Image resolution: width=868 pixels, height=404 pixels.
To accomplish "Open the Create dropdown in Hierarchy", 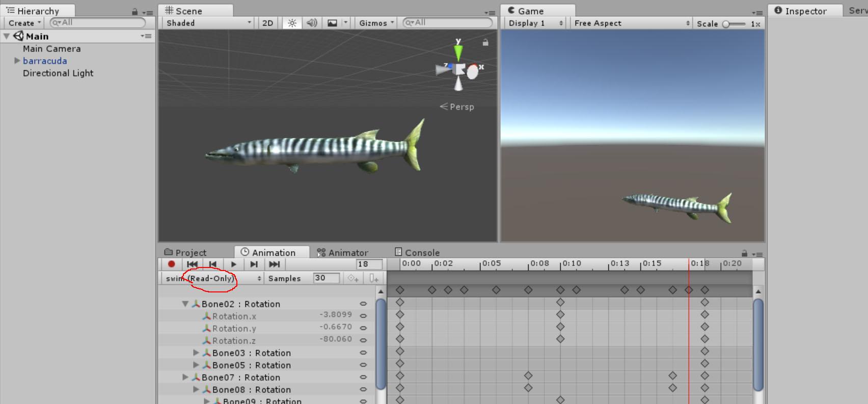I will 24,23.
